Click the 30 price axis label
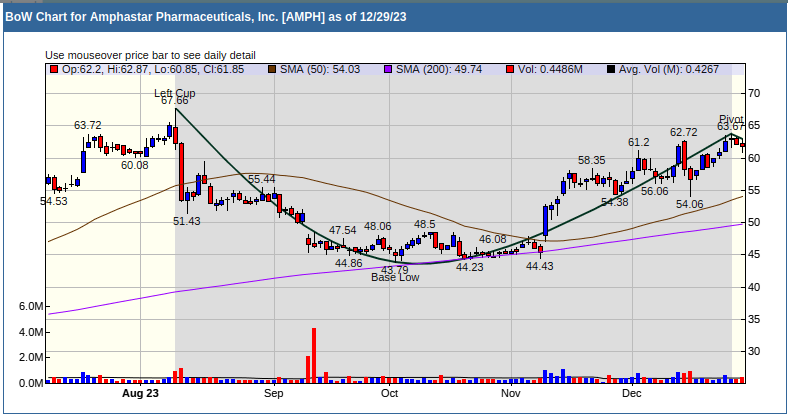 click(x=754, y=352)
